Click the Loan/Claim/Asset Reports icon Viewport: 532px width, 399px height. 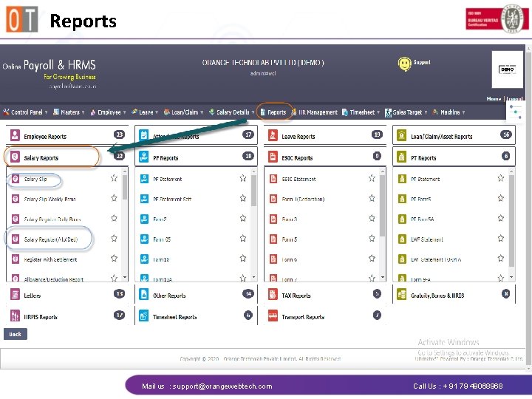pyautogui.click(x=402, y=135)
